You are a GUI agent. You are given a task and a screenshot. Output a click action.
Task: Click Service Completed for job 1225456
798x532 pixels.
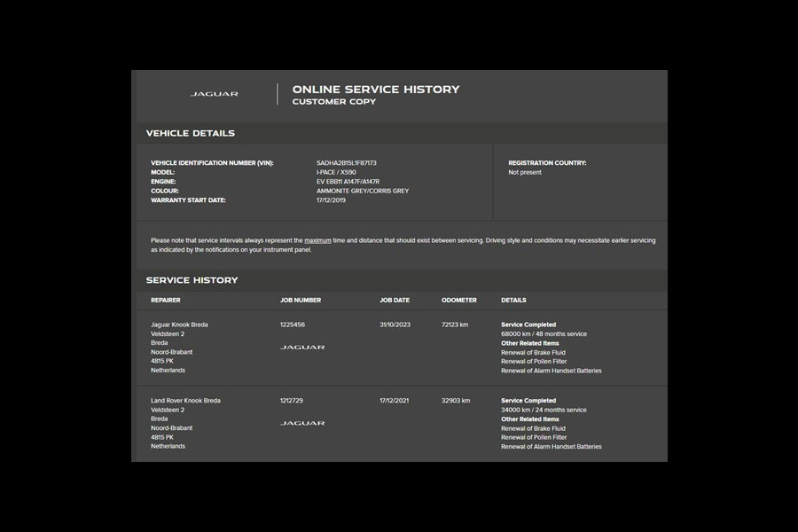pyautogui.click(x=528, y=325)
